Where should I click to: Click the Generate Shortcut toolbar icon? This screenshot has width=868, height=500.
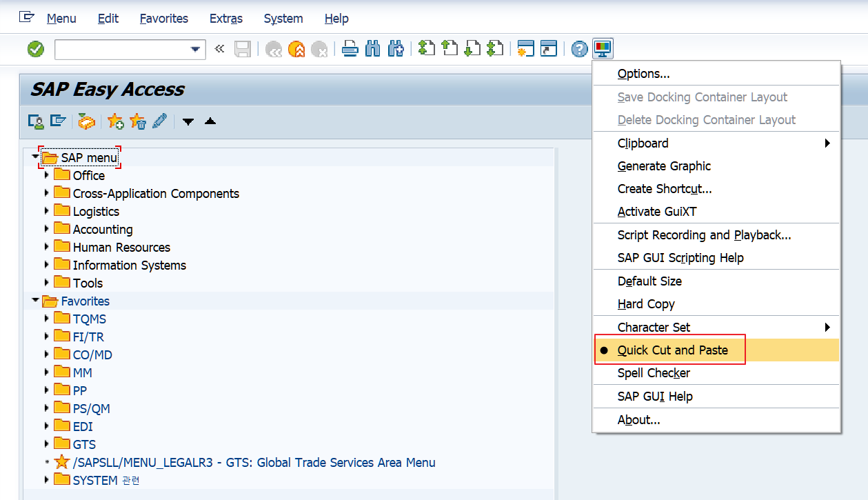click(x=549, y=49)
